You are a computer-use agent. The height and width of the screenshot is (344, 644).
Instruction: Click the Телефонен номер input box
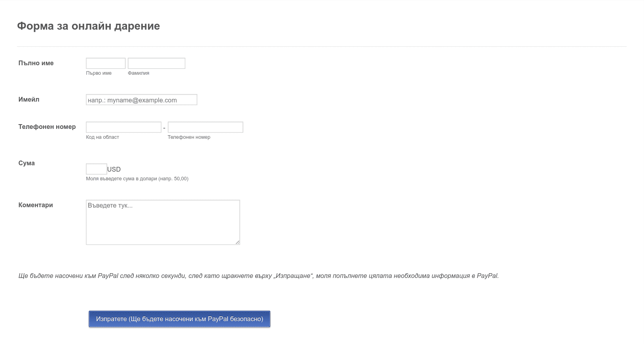(x=205, y=127)
